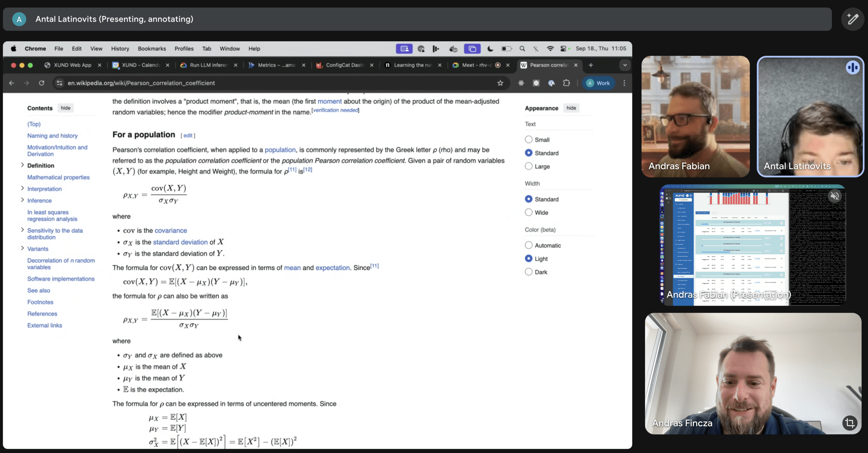Expand the Variants section in contents
The height and width of the screenshot is (453, 868).
tap(23, 248)
